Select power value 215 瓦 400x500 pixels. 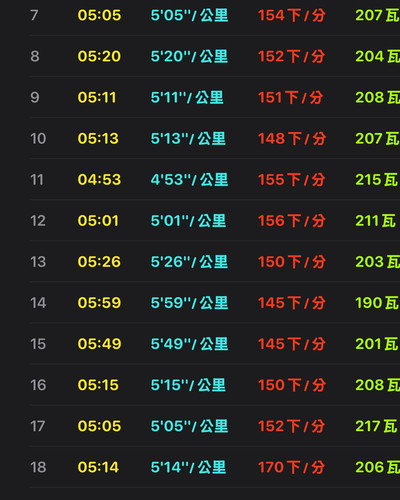(377, 180)
